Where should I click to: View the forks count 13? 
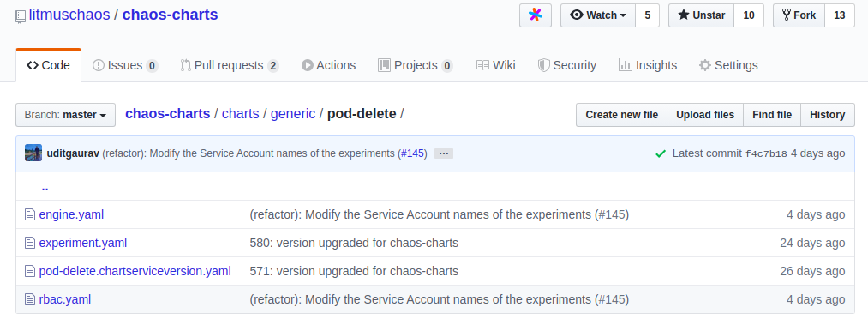[x=839, y=15]
